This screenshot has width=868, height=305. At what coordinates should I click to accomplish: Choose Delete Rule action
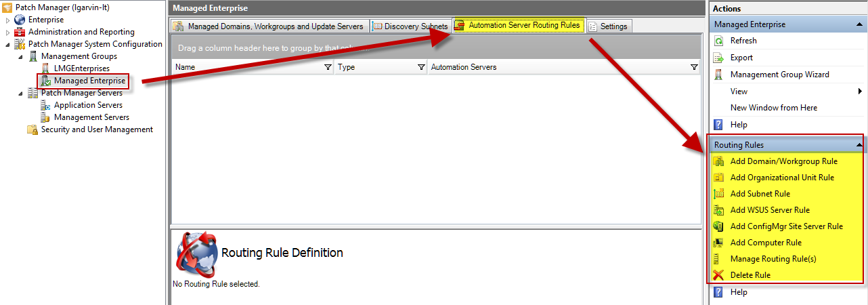[750, 275]
